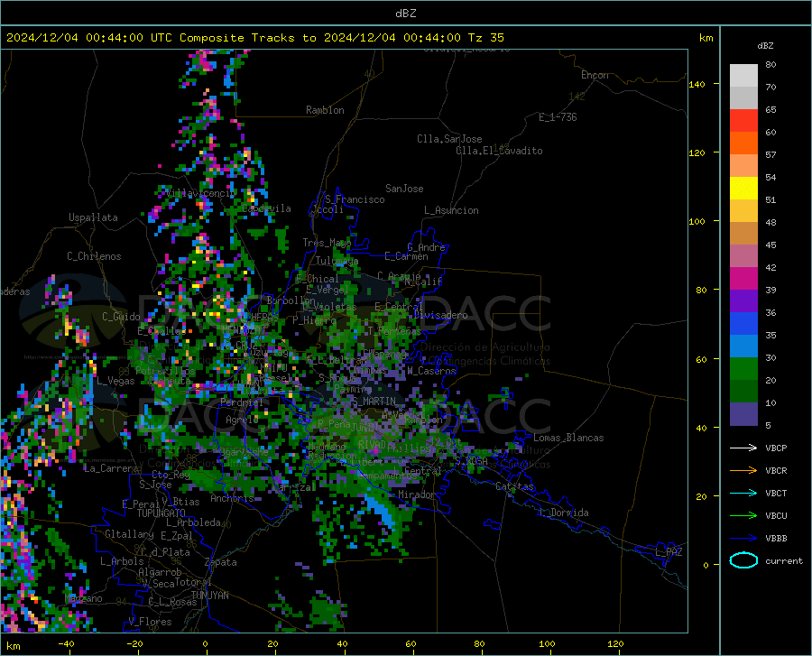Click the cyan VBCT arrow legend icon

tap(743, 493)
